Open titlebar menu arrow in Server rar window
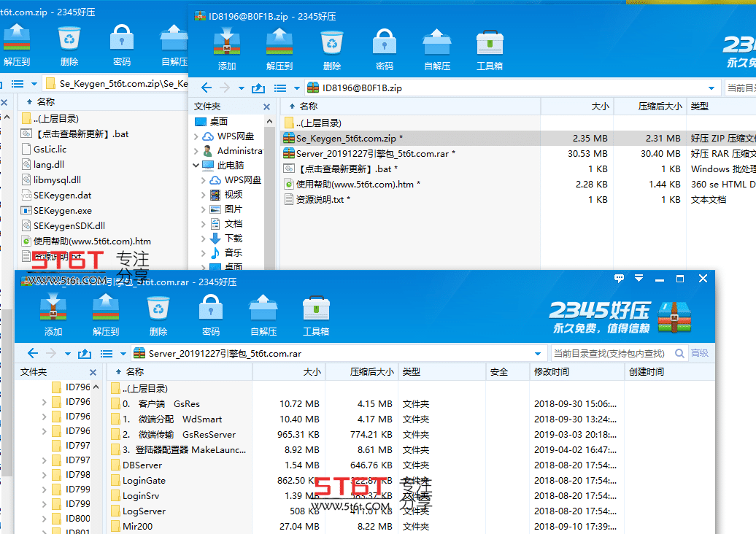Screen dimensions: 756x534 639,278
